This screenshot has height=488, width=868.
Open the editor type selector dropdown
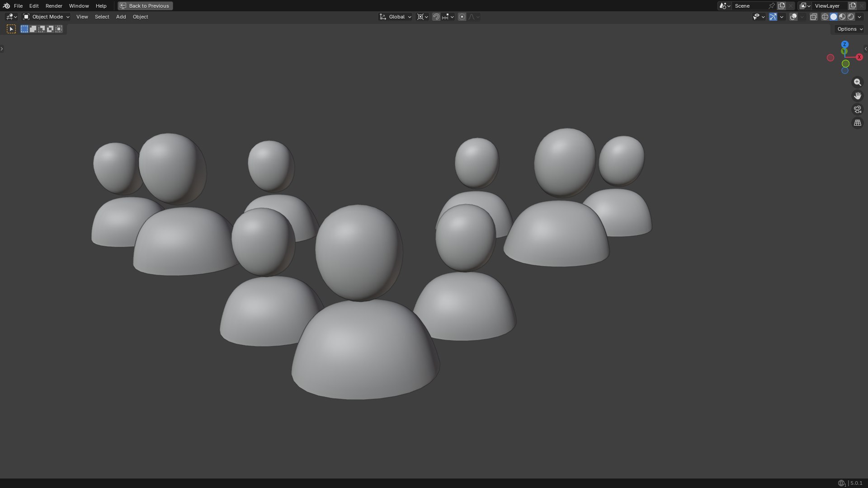[x=11, y=17]
